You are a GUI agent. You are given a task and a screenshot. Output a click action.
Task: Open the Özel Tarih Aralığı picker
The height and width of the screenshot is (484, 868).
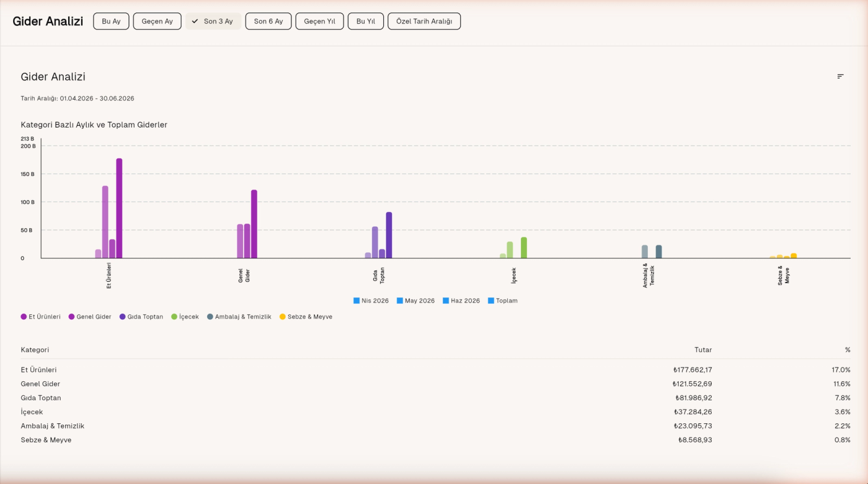424,21
